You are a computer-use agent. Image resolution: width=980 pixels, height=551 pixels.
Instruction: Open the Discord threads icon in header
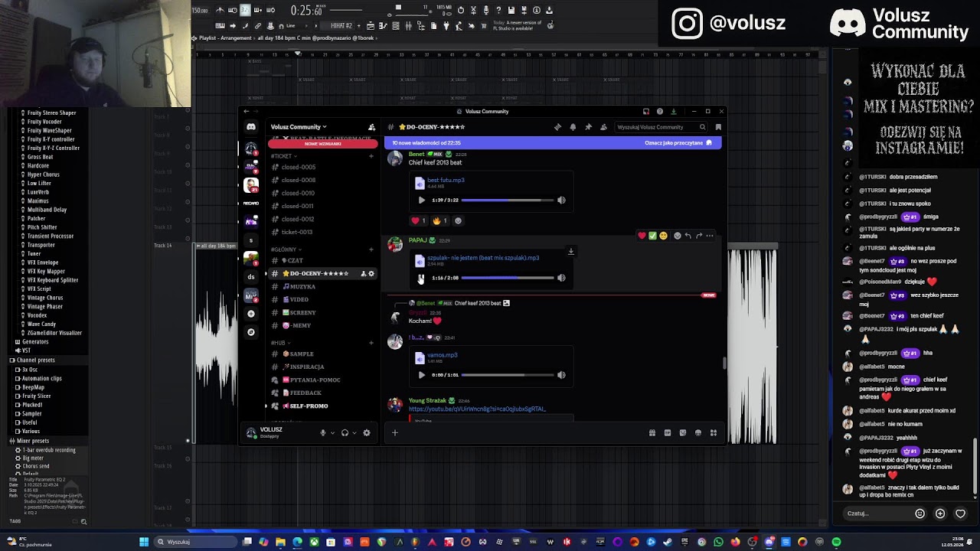pos(557,127)
